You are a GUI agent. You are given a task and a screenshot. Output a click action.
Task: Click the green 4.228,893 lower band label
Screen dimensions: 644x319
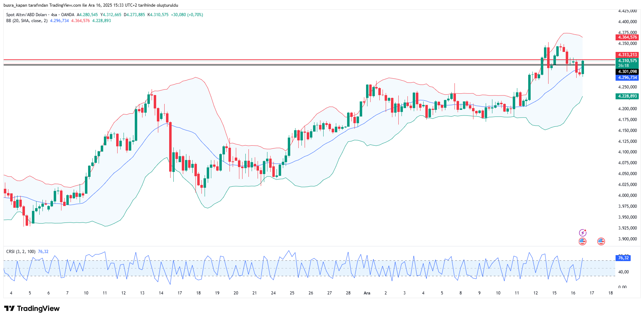[x=627, y=96]
